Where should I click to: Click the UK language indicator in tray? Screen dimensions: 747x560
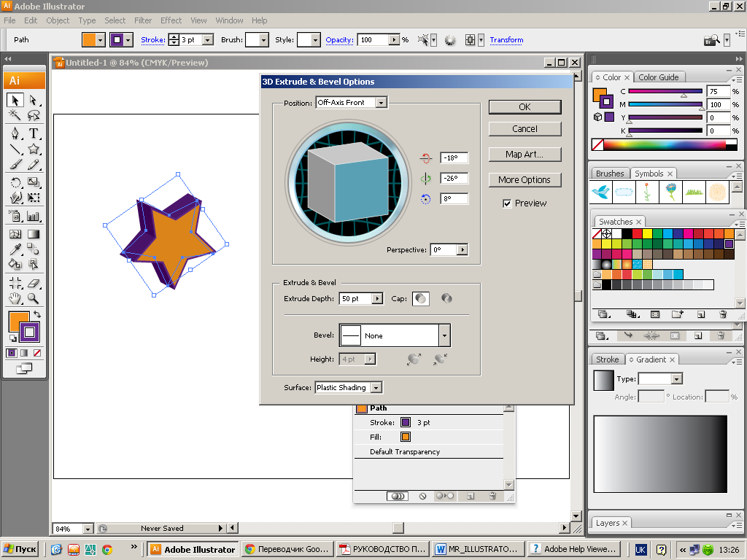pyautogui.click(x=640, y=550)
